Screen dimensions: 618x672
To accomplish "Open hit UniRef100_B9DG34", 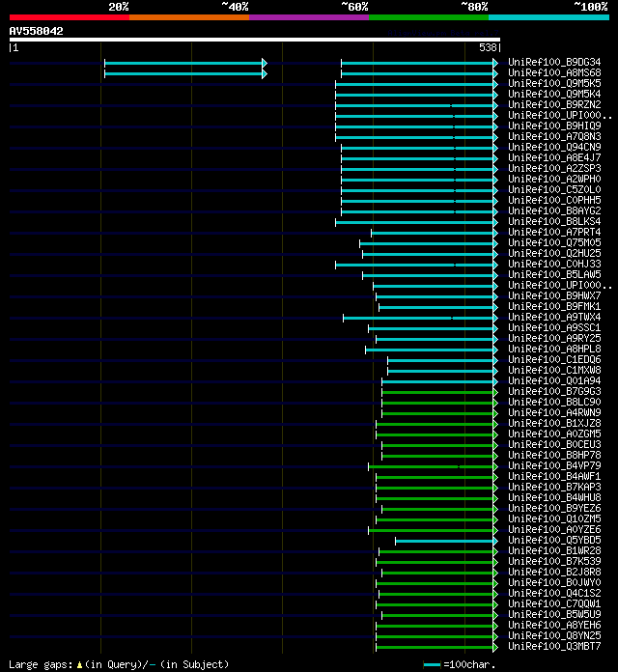I will point(554,62).
